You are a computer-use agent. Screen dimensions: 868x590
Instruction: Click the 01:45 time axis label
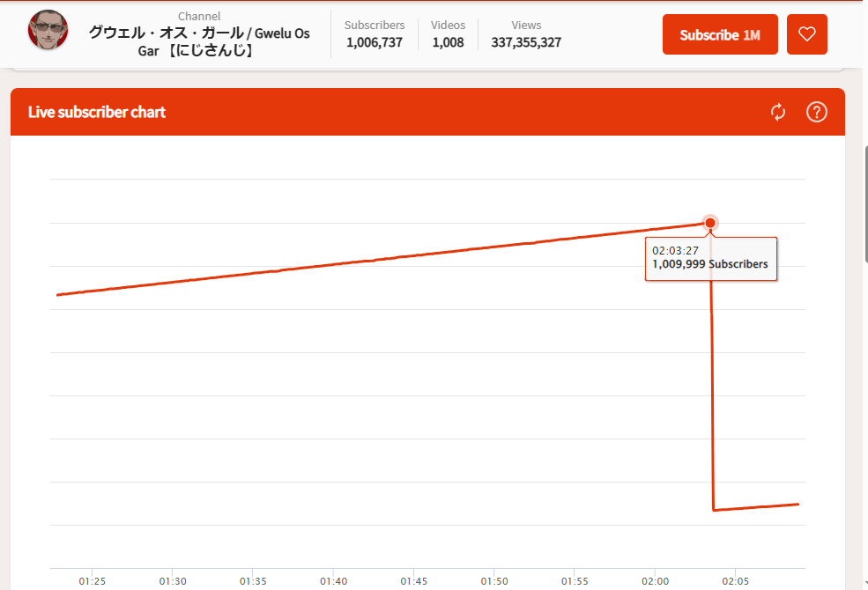pos(414,581)
